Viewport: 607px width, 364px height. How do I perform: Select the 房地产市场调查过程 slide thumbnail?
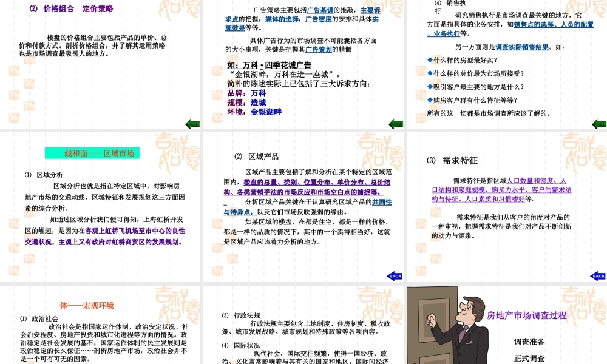(507, 325)
